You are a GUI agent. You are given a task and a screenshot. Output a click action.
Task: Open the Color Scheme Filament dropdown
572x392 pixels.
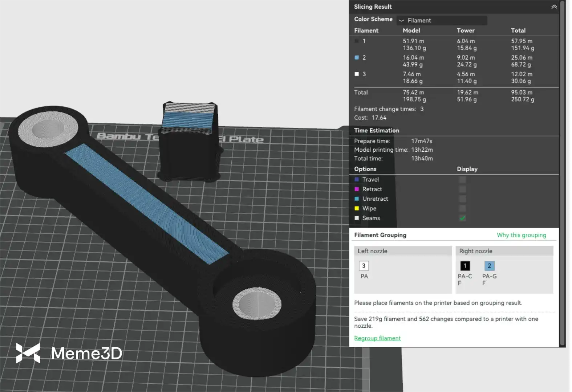point(442,20)
